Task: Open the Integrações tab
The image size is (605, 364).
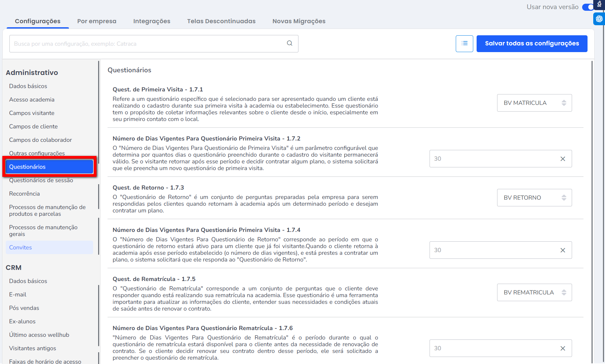Action: pyautogui.click(x=152, y=21)
